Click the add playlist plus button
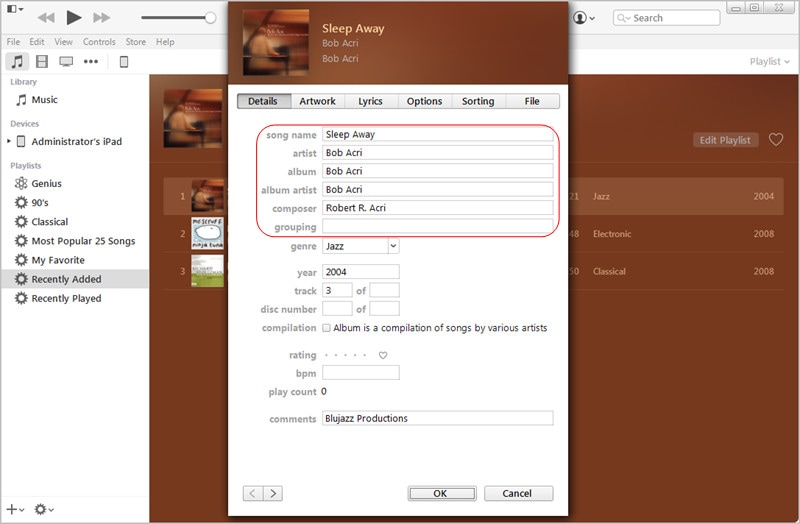 14,509
